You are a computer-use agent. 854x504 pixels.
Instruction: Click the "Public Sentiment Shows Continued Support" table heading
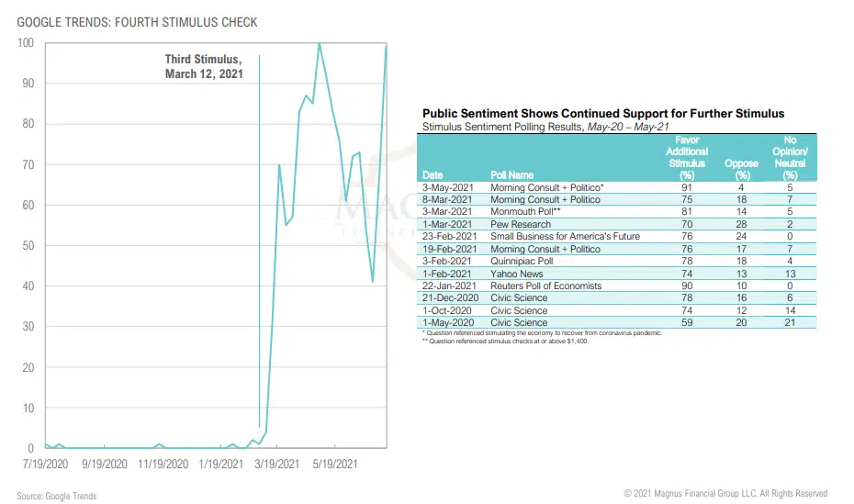click(603, 113)
